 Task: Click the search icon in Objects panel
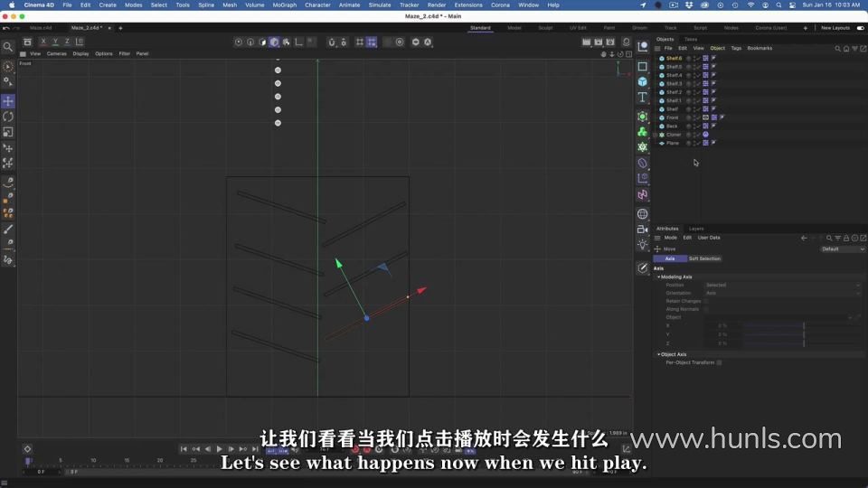(x=837, y=49)
